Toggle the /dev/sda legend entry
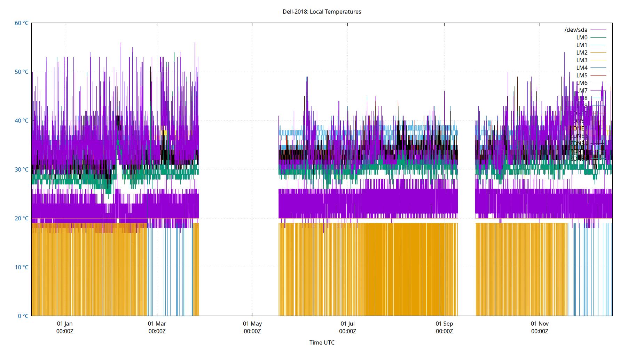This screenshot has height=348, width=644. tap(576, 30)
